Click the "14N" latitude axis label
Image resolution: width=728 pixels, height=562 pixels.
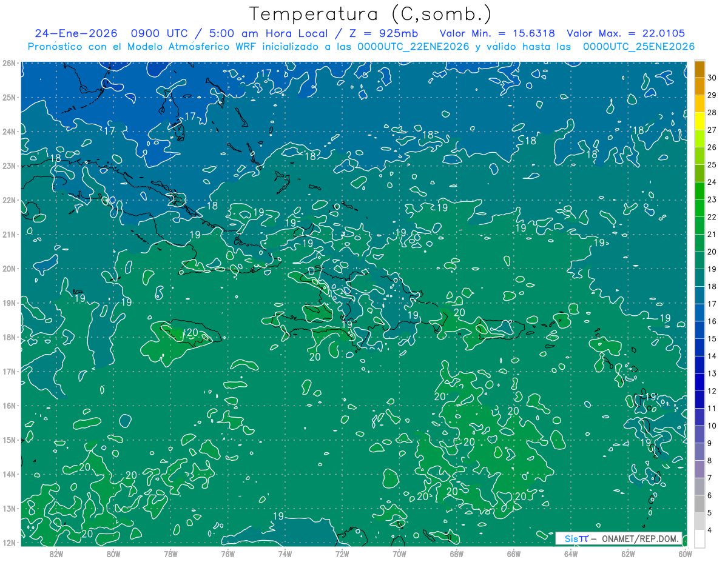click(x=9, y=474)
